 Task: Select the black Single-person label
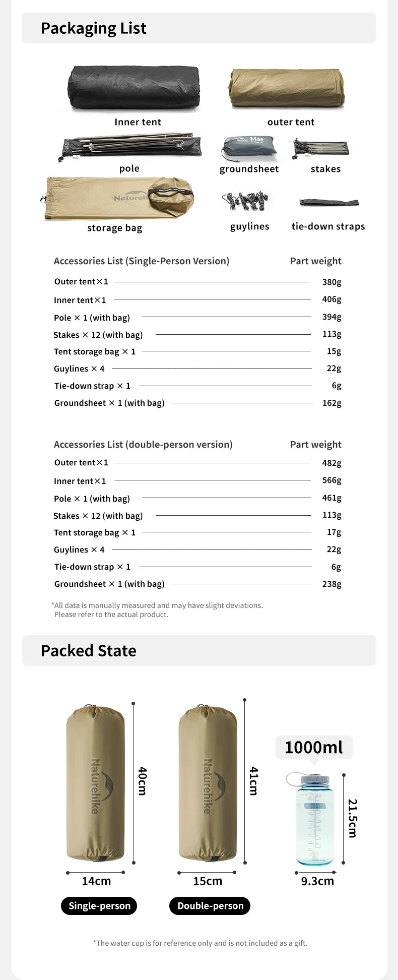(x=99, y=906)
